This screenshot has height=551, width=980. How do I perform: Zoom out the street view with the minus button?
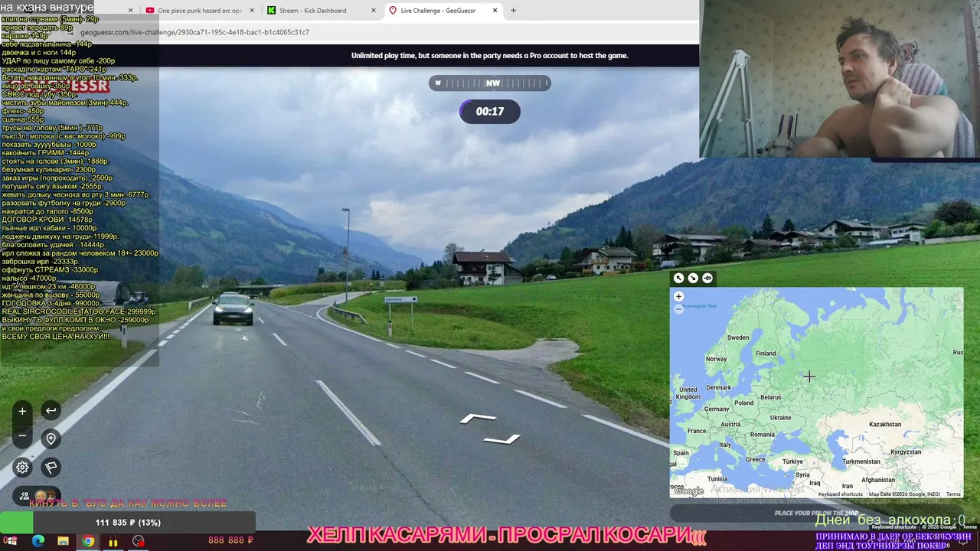tap(22, 436)
